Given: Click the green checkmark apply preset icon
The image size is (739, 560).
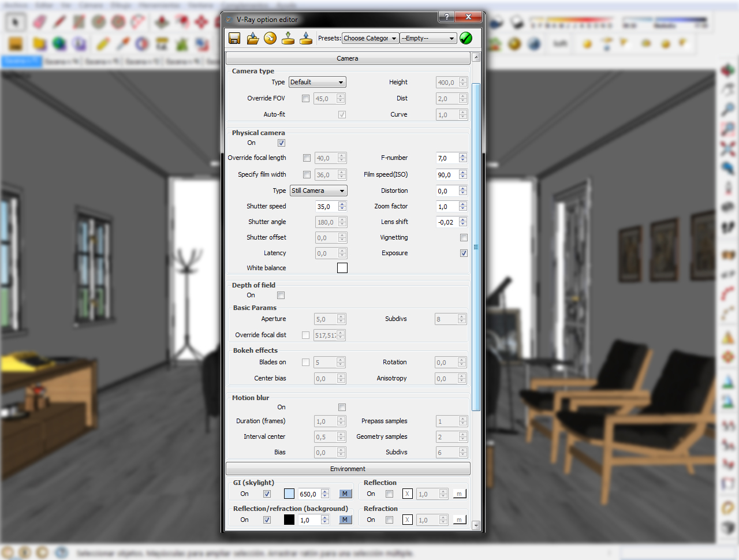Looking at the screenshot, I should pos(466,39).
